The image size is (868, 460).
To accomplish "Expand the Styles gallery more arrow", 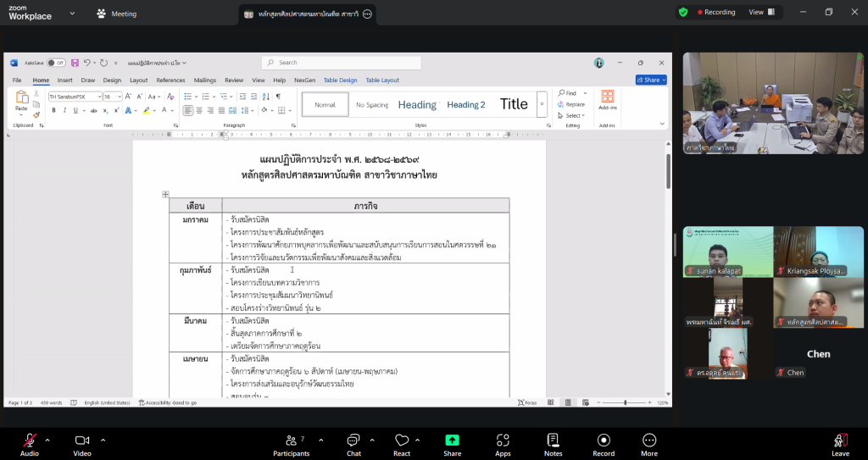I will (x=542, y=104).
